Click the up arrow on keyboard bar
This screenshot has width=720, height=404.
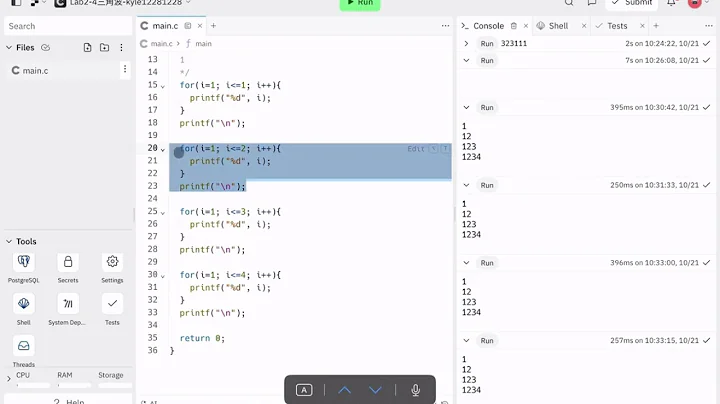point(345,390)
